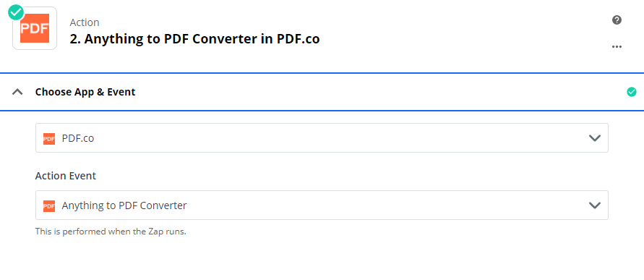Click the large PDF.co app icon
644x280 pixels.
point(35,28)
